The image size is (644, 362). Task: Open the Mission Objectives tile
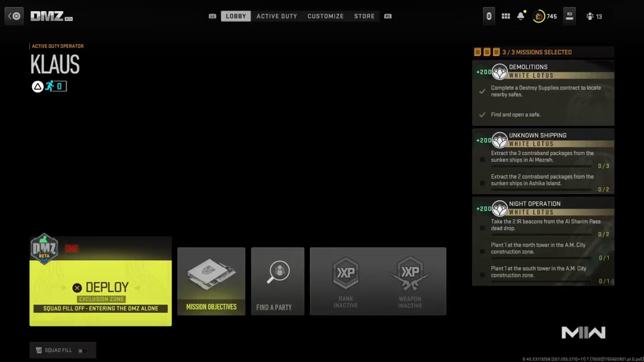pos(211,281)
